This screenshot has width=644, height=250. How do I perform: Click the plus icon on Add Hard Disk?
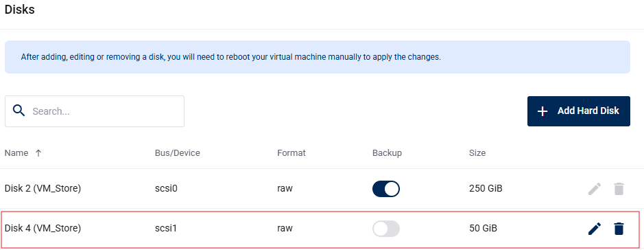[542, 111]
